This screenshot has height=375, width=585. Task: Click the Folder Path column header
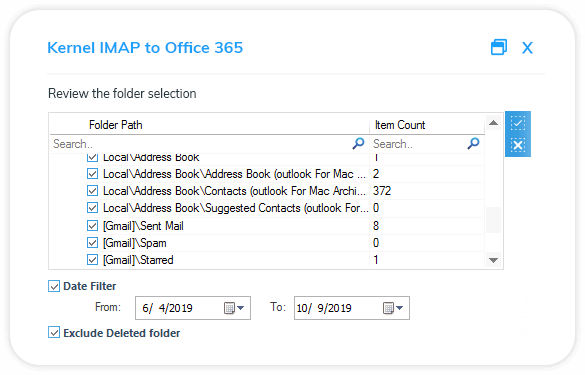coord(116,125)
